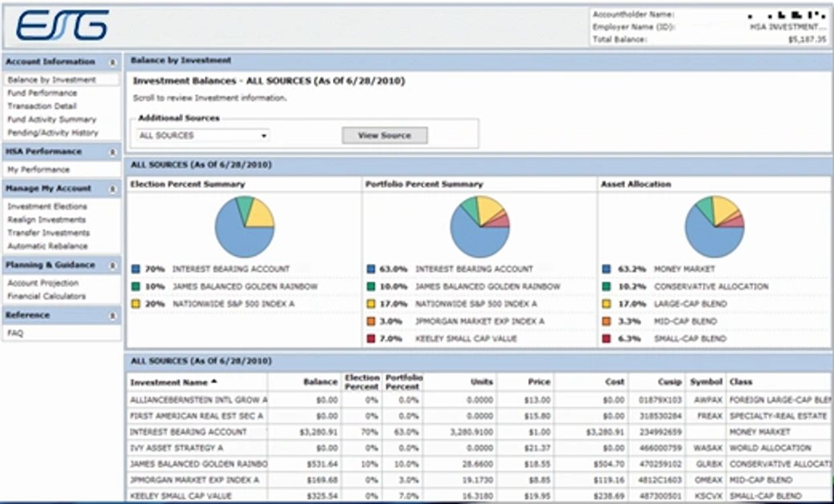Viewport: 834px width, 504px height.
Task: Go to Transfer Investments
Action: coord(48,233)
